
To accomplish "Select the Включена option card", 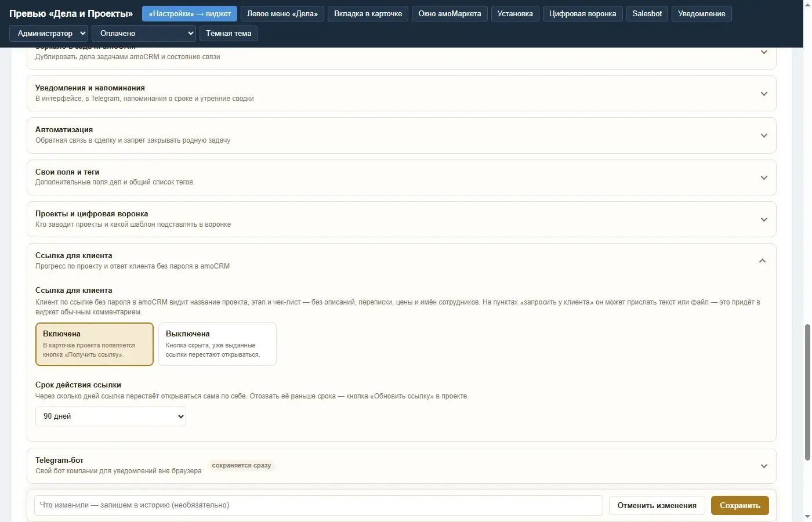I will 95,344.
